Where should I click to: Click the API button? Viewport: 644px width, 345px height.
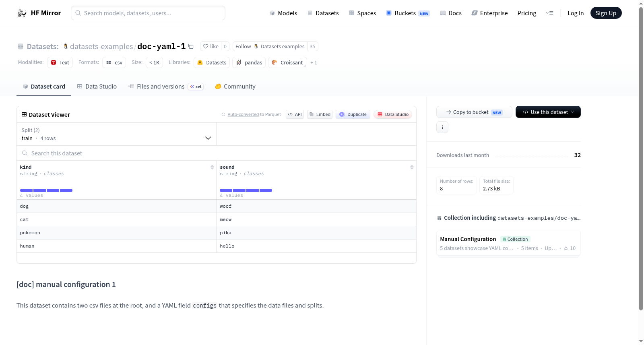point(295,114)
